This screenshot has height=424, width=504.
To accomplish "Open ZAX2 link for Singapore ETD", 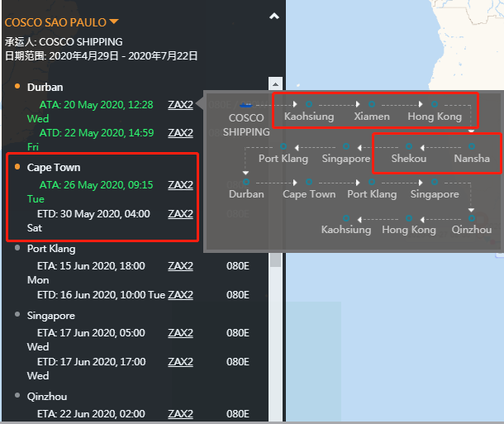I will coord(180,362).
